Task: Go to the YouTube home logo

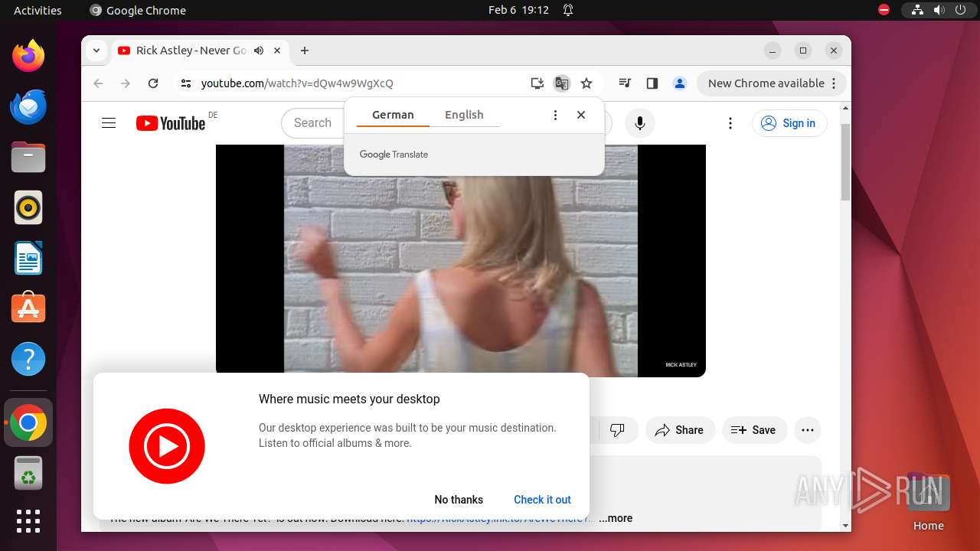Action: [x=171, y=123]
